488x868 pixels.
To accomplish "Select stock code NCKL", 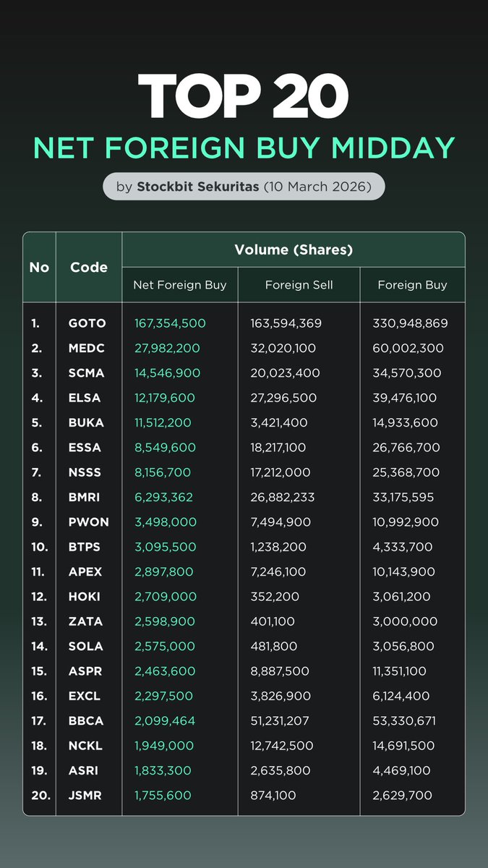I will 86,746.
